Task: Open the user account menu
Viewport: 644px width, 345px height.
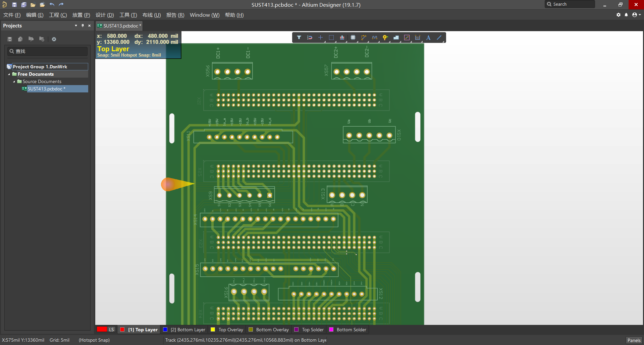Action: (x=636, y=15)
